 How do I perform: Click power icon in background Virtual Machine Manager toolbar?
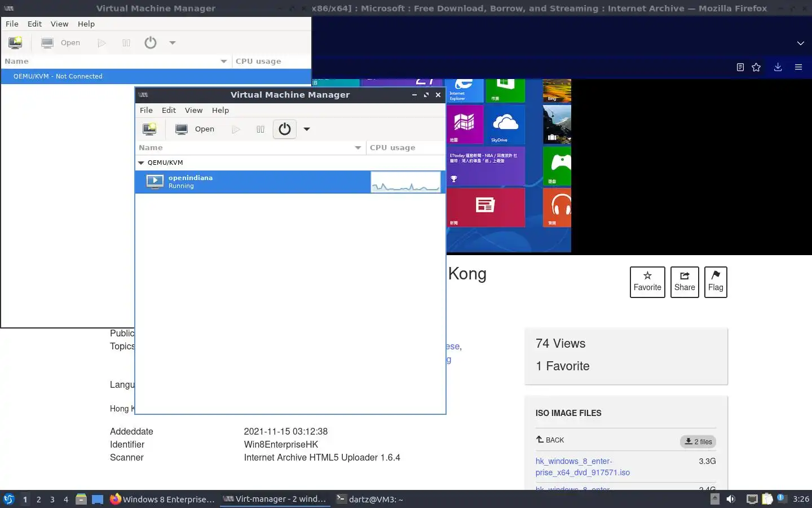(x=151, y=43)
